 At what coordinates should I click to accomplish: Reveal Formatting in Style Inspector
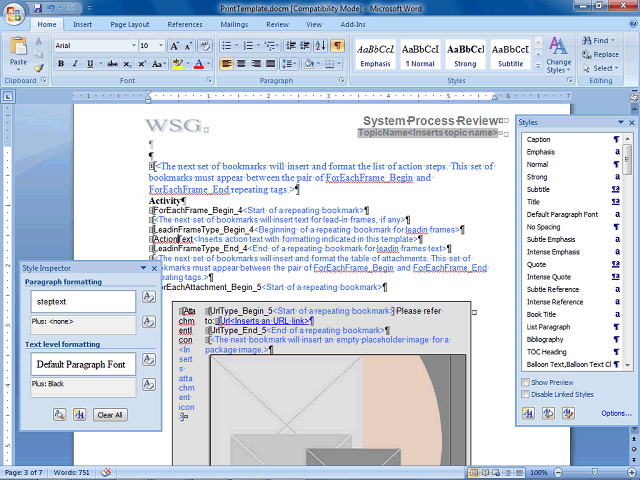60,415
